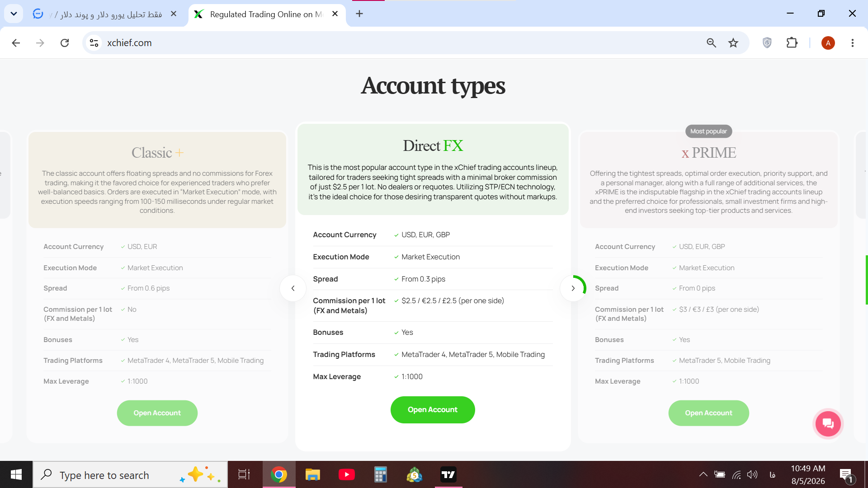This screenshot has width=868, height=488.
Task: Open the shield extension icon
Action: pyautogui.click(x=767, y=43)
